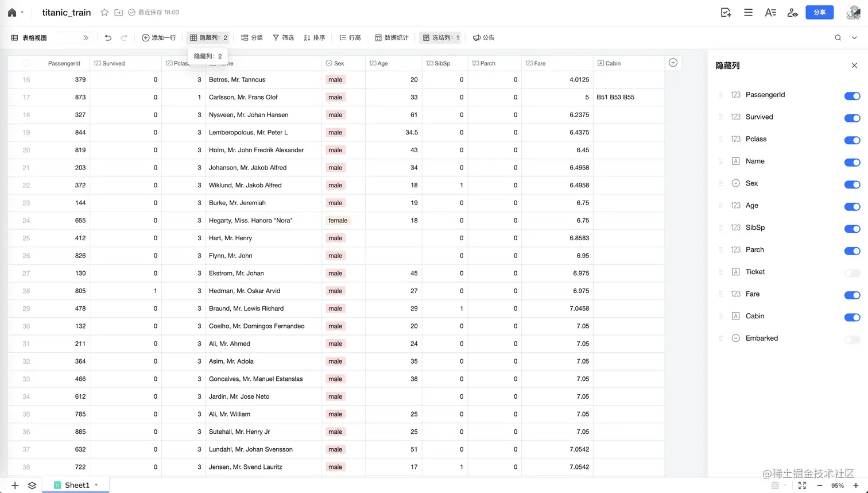Image resolution: width=868 pixels, height=493 pixels.
Task: Open the collaborator permissions icon
Action: tap(793, 12)
